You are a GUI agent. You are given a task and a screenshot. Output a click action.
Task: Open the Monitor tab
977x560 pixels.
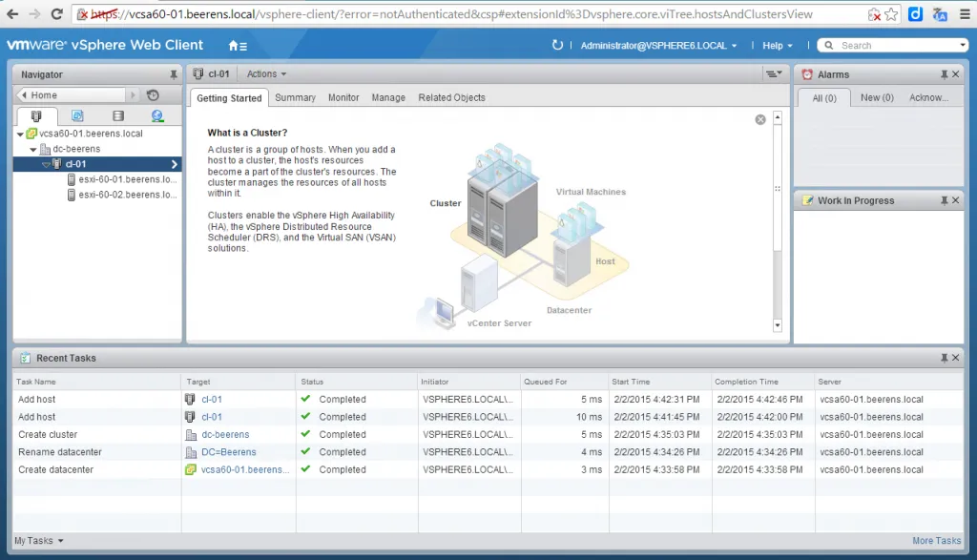(x=343, y=98)
